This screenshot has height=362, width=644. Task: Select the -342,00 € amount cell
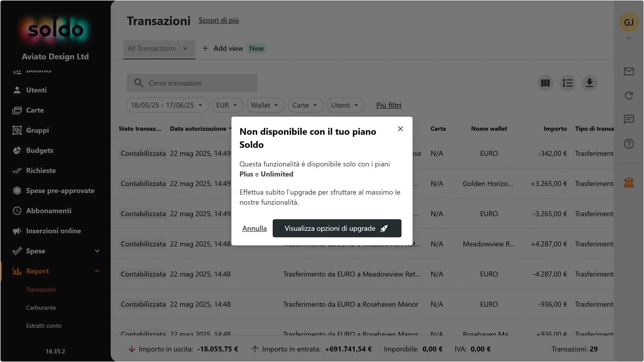coord(552,153)
